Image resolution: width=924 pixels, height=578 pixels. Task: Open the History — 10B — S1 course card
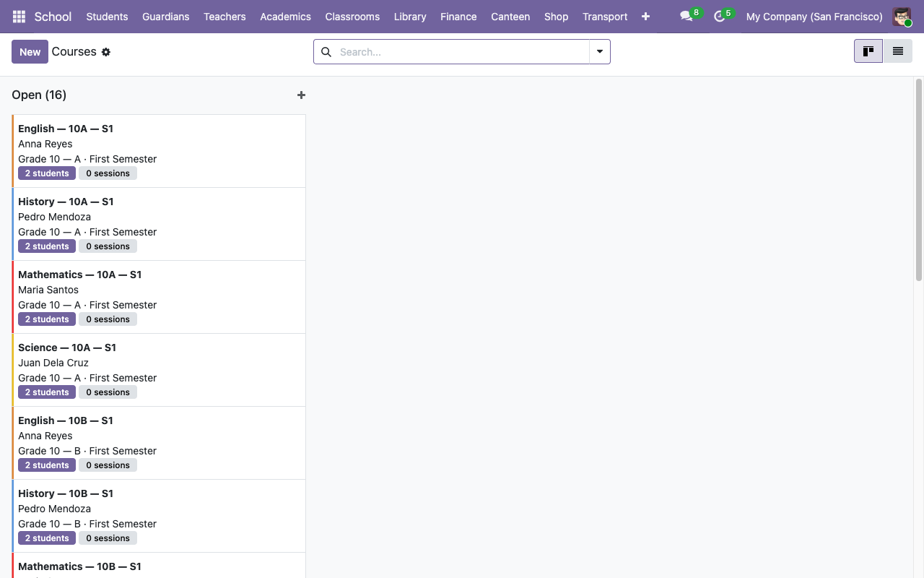click(x=159, y=516)
